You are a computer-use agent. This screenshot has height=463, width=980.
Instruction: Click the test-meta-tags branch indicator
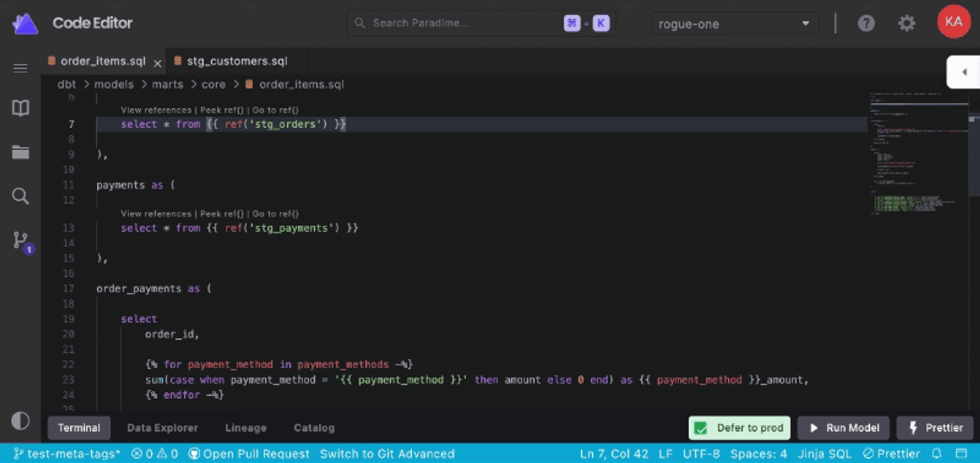[67, 454]
